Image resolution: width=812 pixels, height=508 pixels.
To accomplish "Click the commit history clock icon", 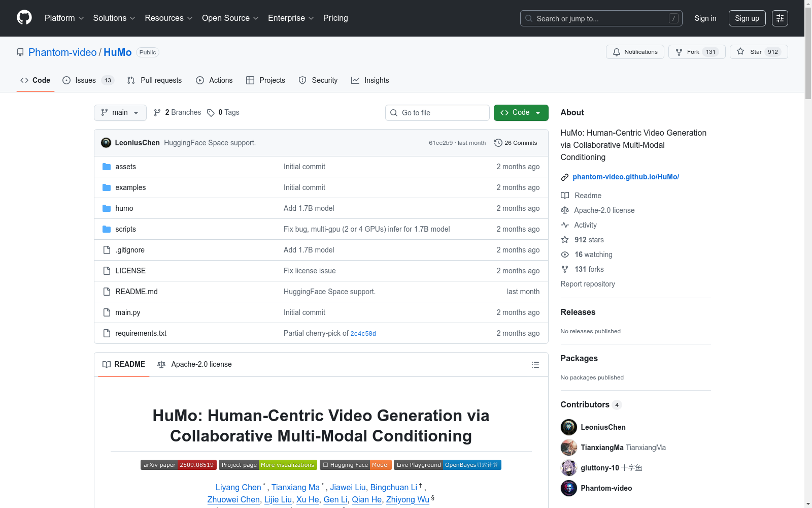I will [x=498, y=143].
